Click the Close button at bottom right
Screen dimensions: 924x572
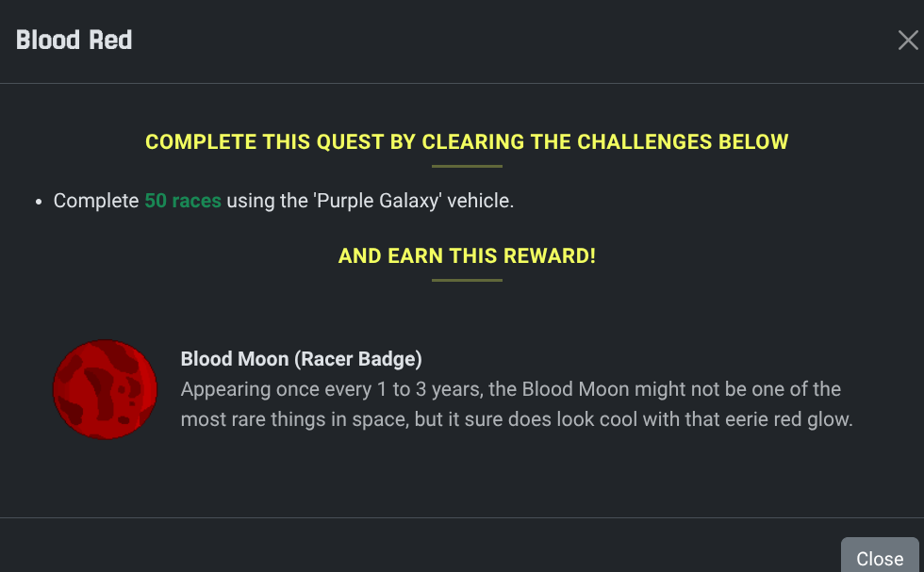coord(879,557)
